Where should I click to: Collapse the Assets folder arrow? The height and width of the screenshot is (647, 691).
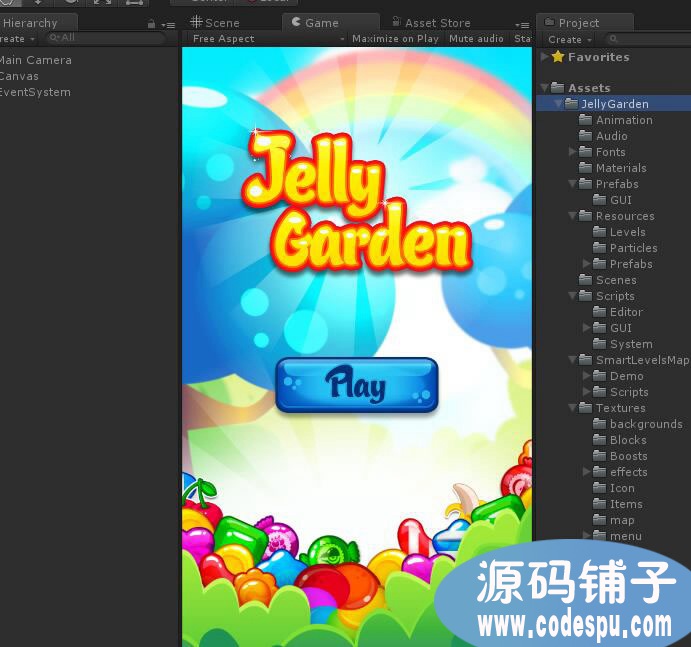tap(545, 88)
